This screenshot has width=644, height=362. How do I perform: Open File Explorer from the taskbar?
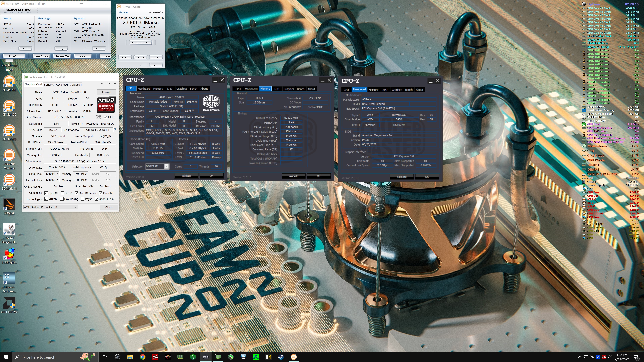130,357
